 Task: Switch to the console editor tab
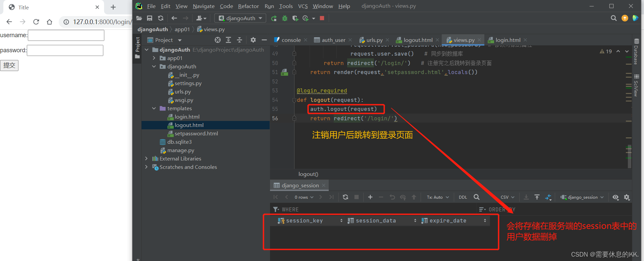[291, 40]
